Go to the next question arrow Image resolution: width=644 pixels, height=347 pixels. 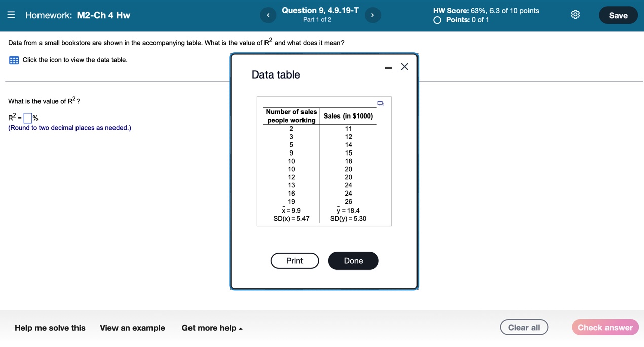pyautogui.click(x=372, y=15)
